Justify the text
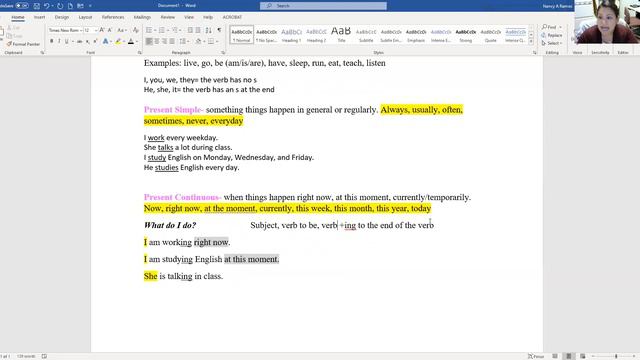Screen dimensions: 640x360 click(x=172, y=41)
